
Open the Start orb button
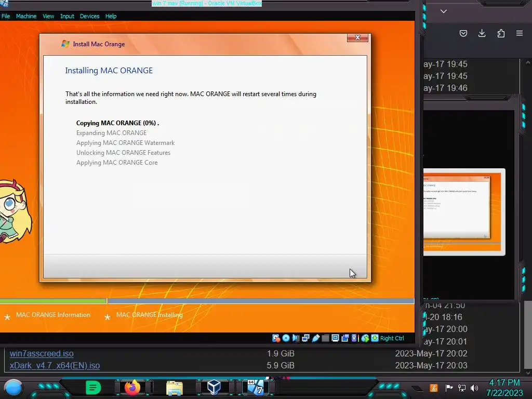click(13, 388)
